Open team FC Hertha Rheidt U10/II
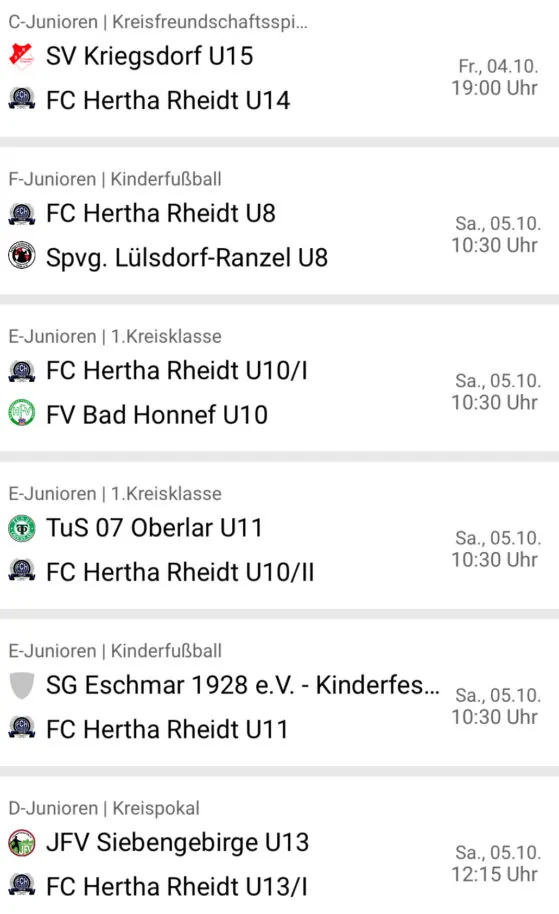Viewport: 559px width, 914px height. (x=180, y=572)
